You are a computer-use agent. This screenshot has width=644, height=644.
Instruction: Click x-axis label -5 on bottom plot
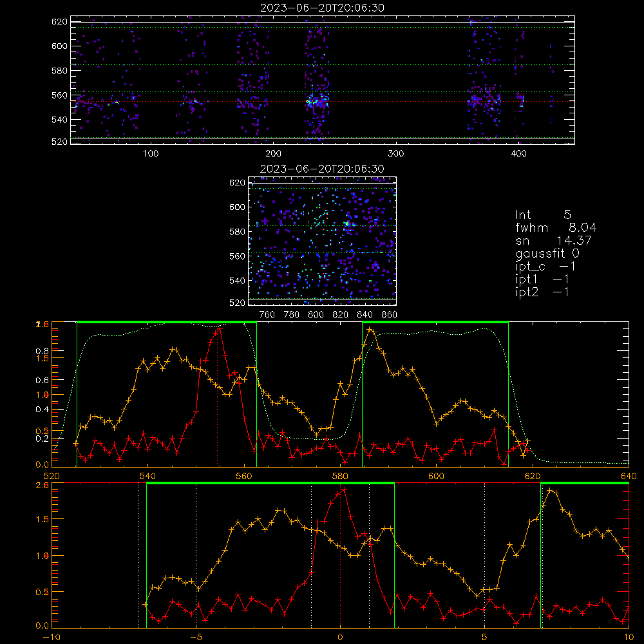196,637
